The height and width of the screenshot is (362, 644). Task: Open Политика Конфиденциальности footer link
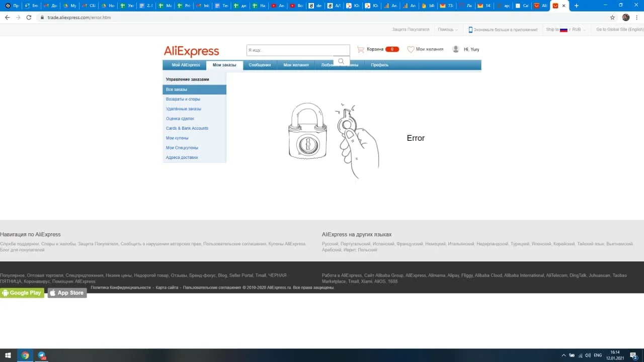[121, 288]
